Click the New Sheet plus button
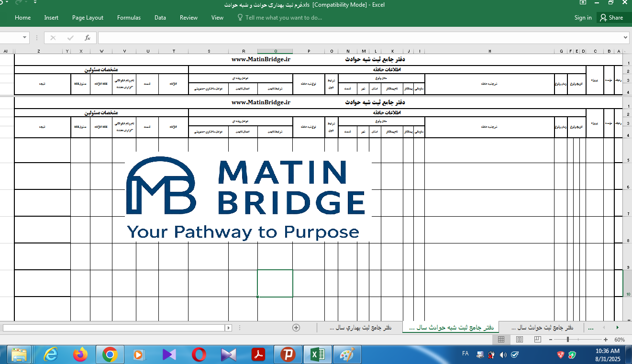 coord(296,328)
